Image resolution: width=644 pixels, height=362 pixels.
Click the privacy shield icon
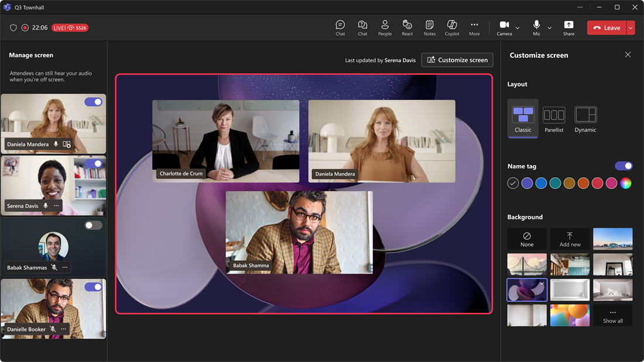13,27
